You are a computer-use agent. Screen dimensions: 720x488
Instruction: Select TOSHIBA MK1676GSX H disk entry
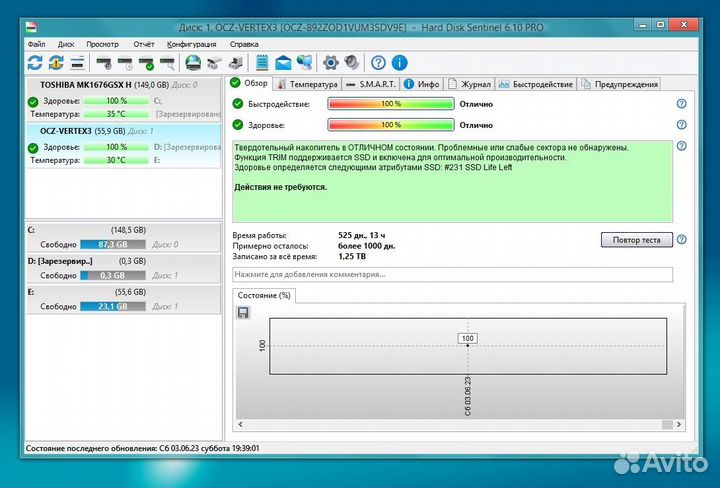point(124,100)
